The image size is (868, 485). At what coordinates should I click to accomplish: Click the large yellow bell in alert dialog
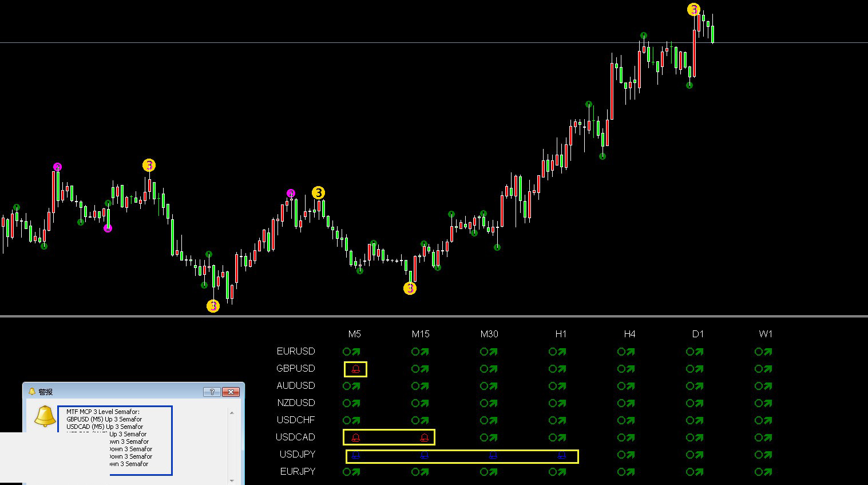[x=45, y=416]
